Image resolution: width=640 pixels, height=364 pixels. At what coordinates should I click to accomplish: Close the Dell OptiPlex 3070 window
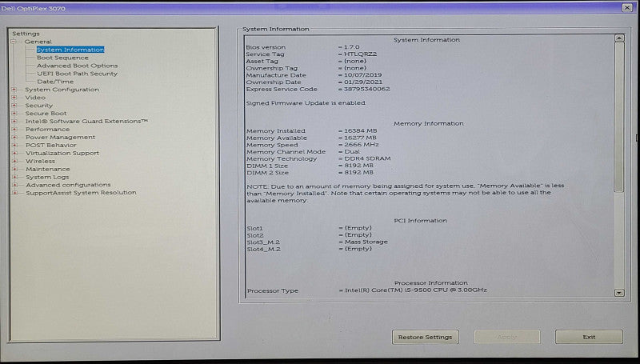627,8
